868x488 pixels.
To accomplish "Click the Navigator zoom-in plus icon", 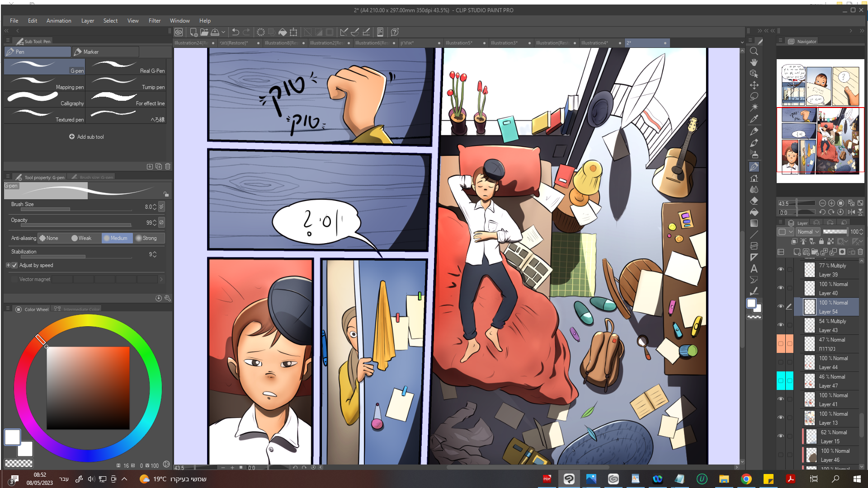I will [x=831, y=203].
